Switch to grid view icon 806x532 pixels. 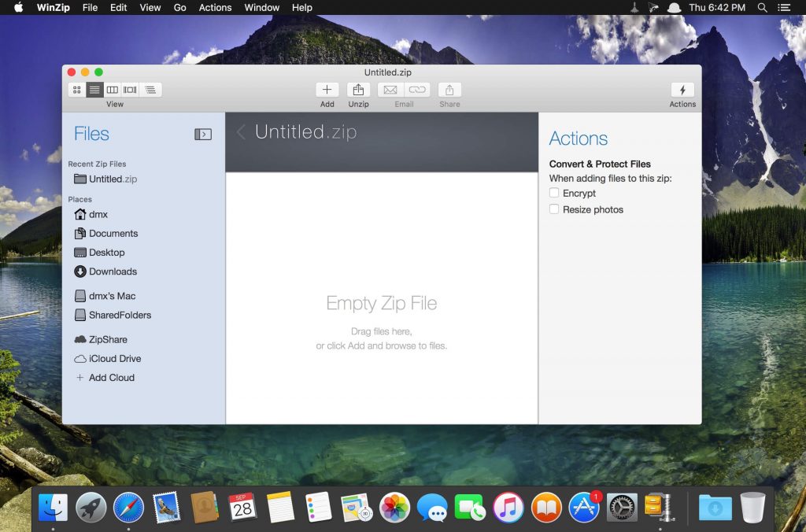(76, 89)
